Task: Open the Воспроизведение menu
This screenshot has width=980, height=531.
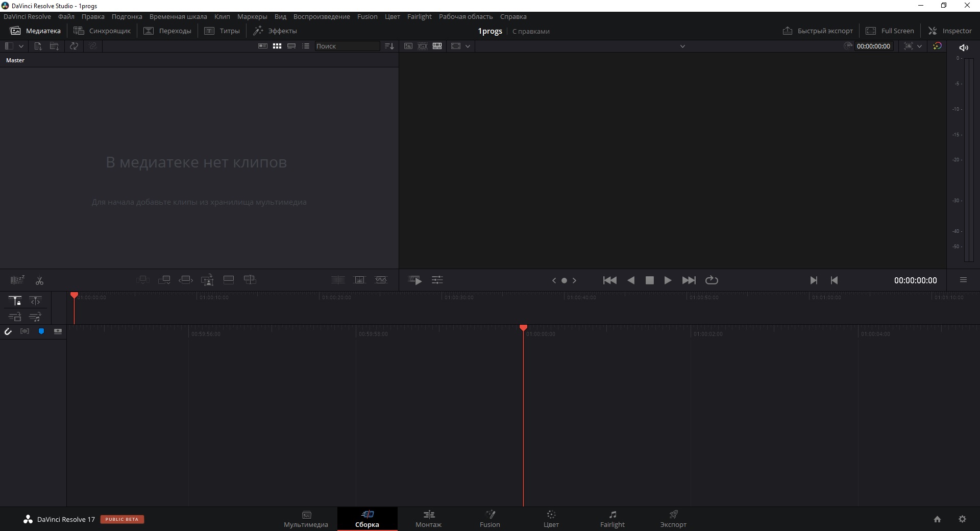Action: [x=321, y=16]
